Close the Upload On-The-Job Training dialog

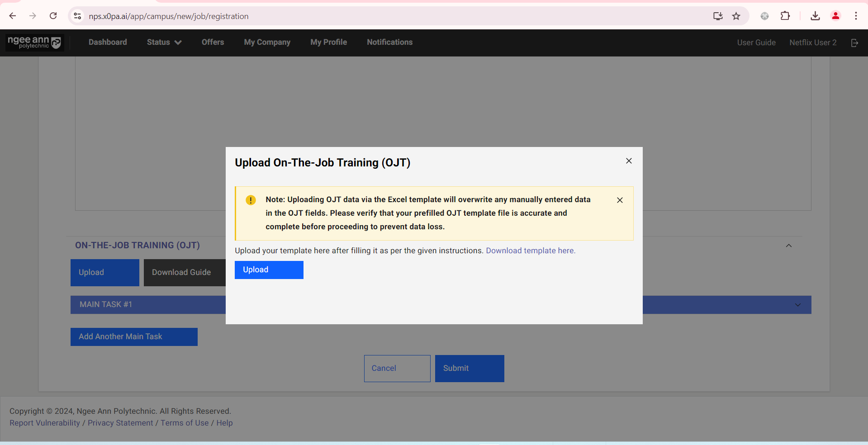coord(629,161)
